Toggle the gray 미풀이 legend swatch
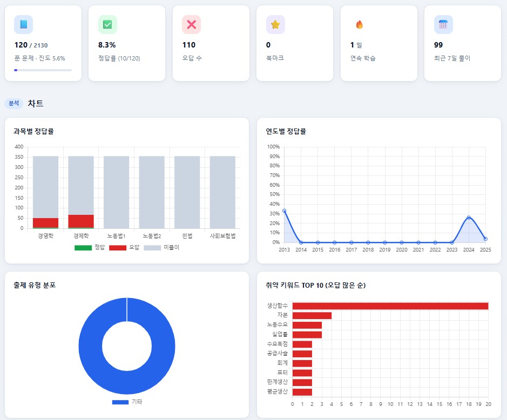507x420 pixels. 152,248
